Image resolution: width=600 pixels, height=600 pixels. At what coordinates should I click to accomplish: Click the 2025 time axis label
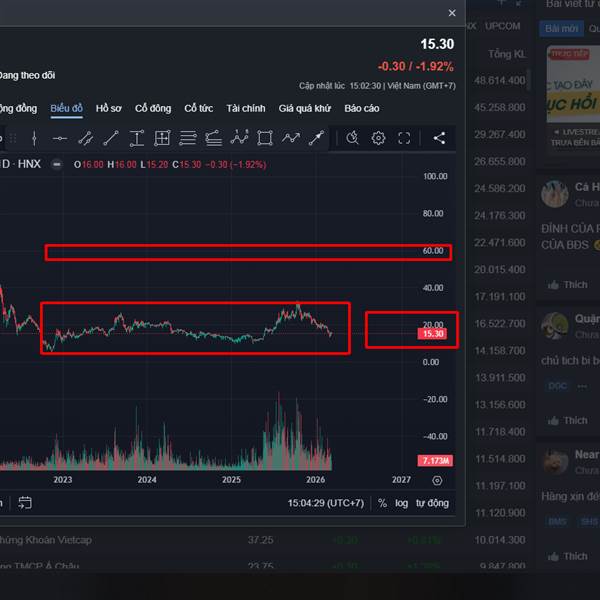(x=231, y=479)
